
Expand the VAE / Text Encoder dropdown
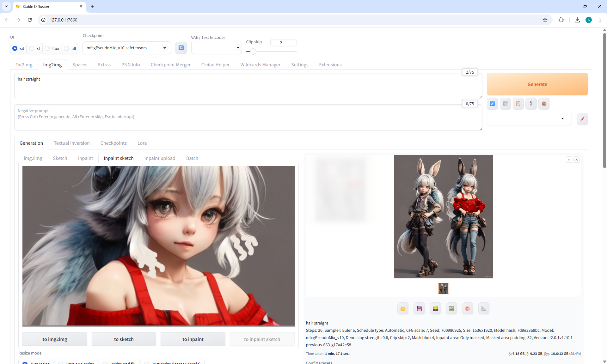(216, 48)
